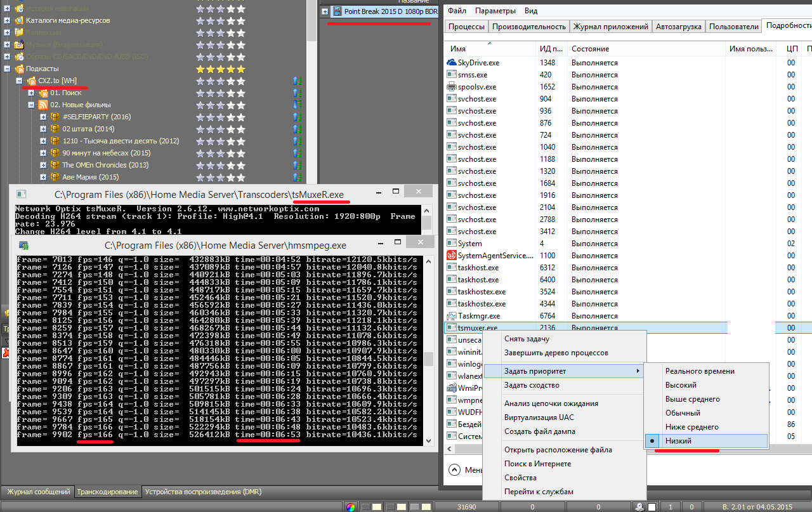The height and width of the screenshot is (512, 812).
Task: Click the color wheel icon in status bar
Action: point(350,507)
